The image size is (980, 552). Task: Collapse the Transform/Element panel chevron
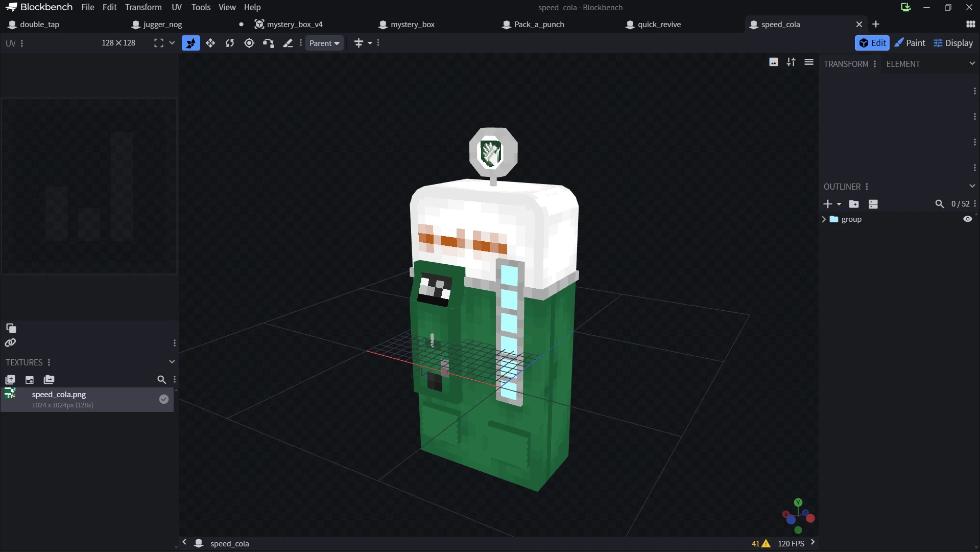click(972, 64)
